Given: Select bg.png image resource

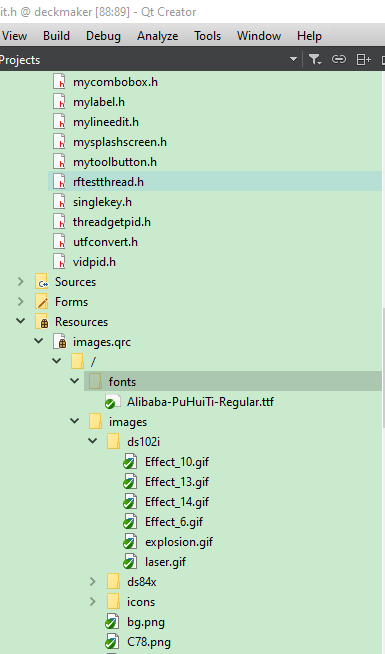Looking at the screenshot, I should click(146, 622).
